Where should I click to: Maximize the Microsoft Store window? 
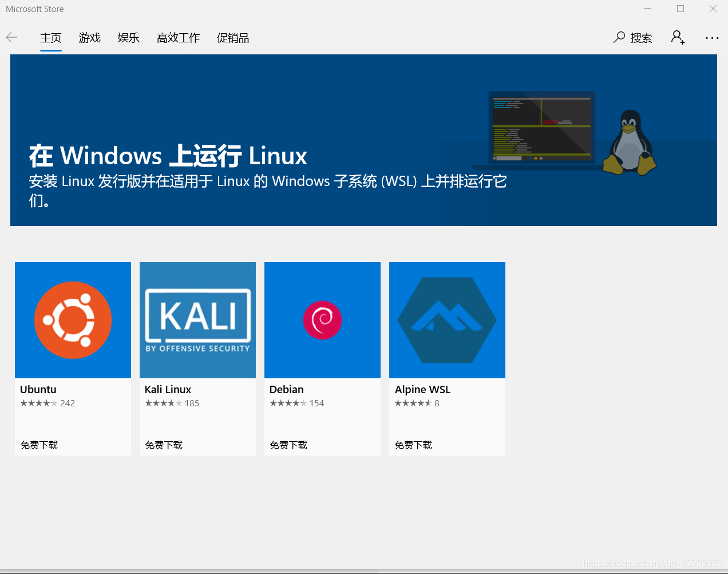680,9
